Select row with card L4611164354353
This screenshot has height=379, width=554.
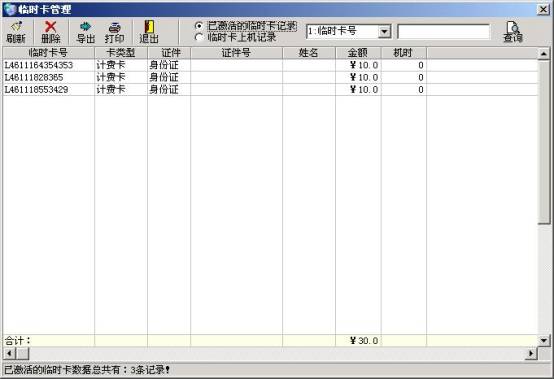(x=270, y=65)
